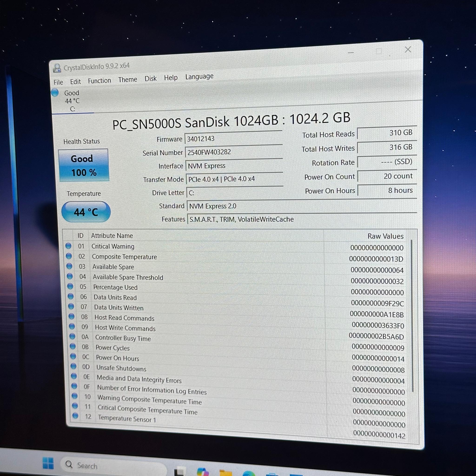Click status circle for Temperature Sensor 1
Image resolution: width=476 pixels, height=476 pixels.
[x=75, y=416]
